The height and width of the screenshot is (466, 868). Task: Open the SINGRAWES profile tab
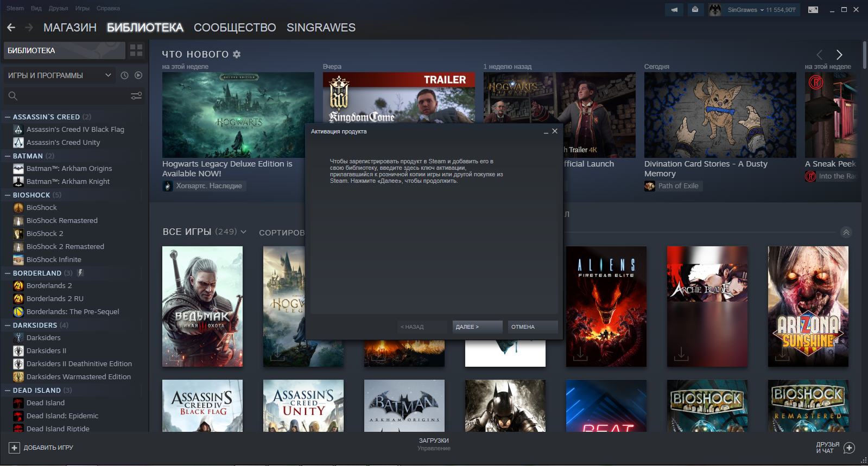[x=321, y=28]
